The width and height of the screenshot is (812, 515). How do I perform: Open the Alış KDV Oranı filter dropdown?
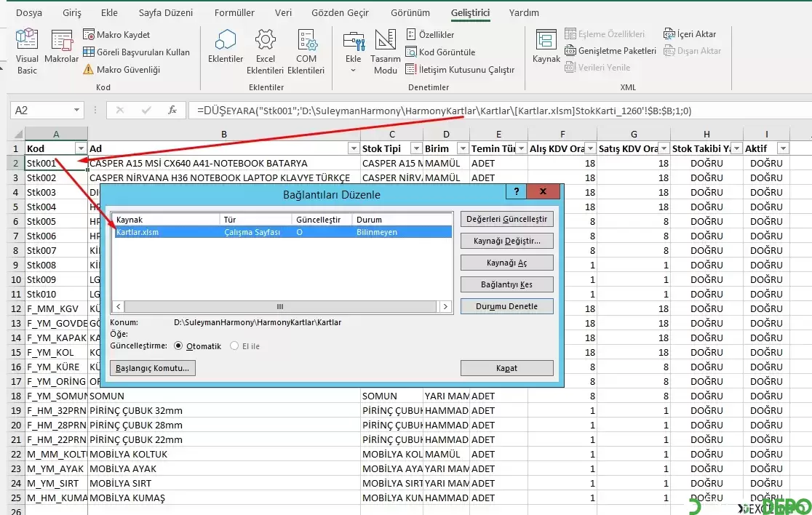[590, 148]
